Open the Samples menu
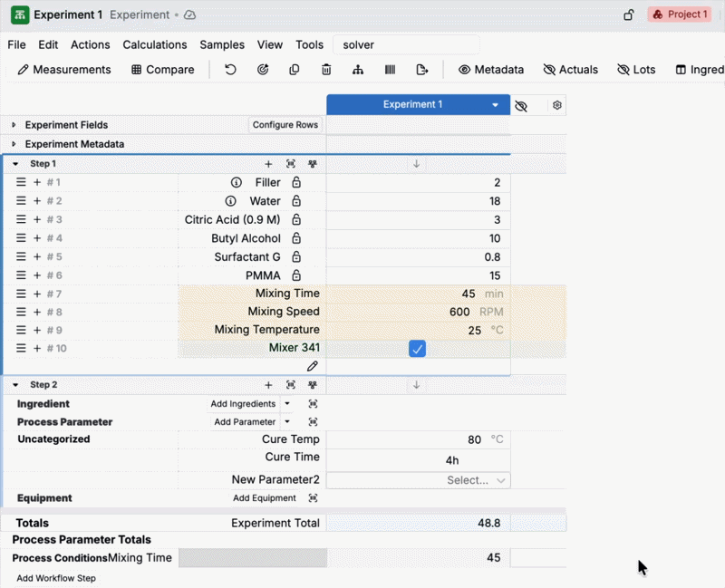 (222, 44)
